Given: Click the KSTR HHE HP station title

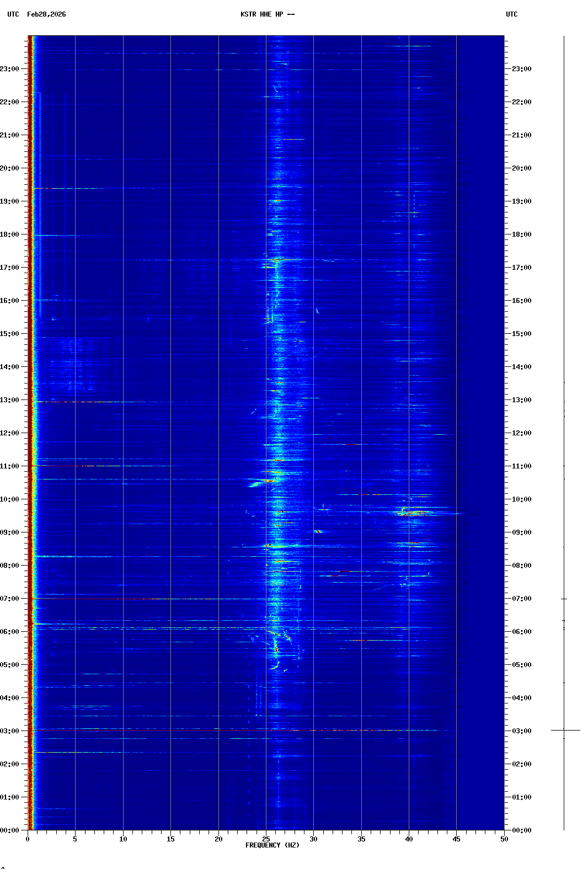Looking at the screenshot, I should 267,14.
